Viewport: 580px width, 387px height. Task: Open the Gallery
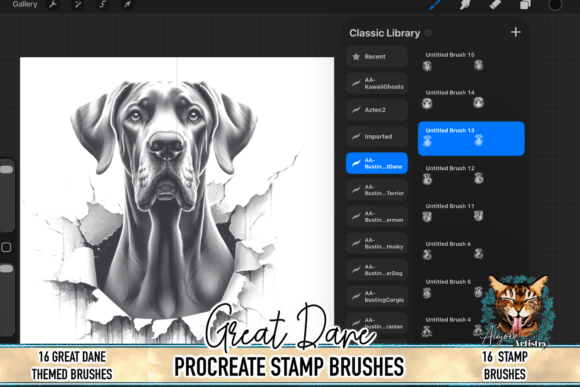pyautogui.click(x=25, y=4)
